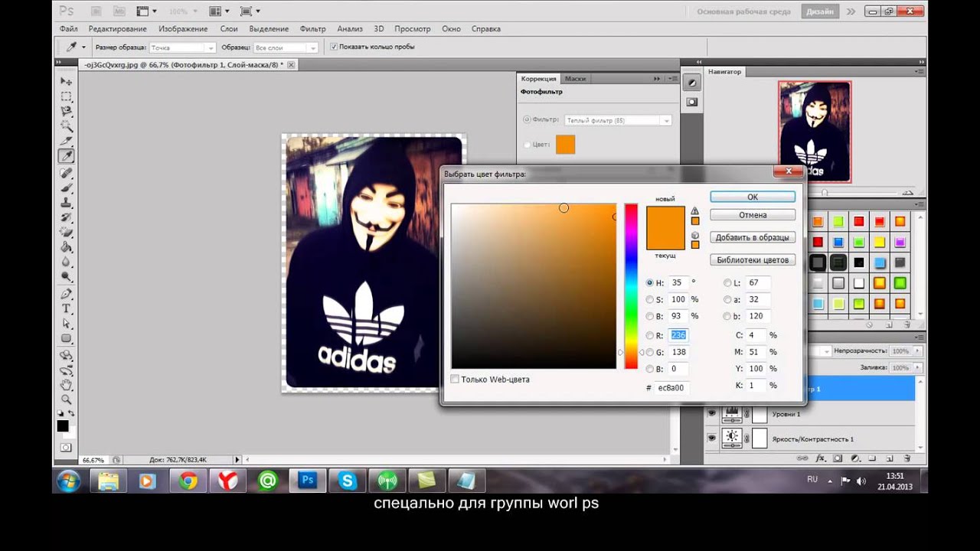
Task: Select the Rounded Rectangle shape tool
Action: click(67, 339)
